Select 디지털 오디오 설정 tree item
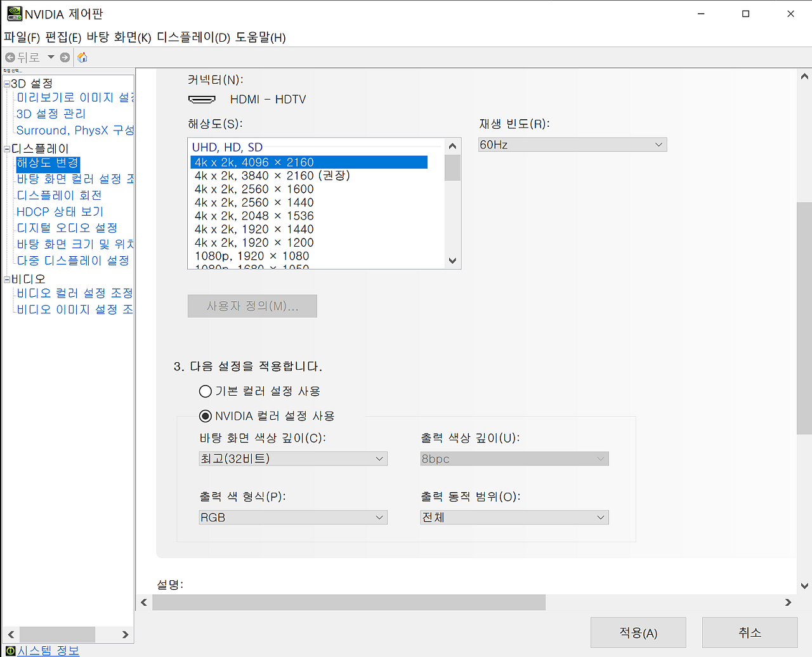Viewport: 812px width, 657px height. 67,228
